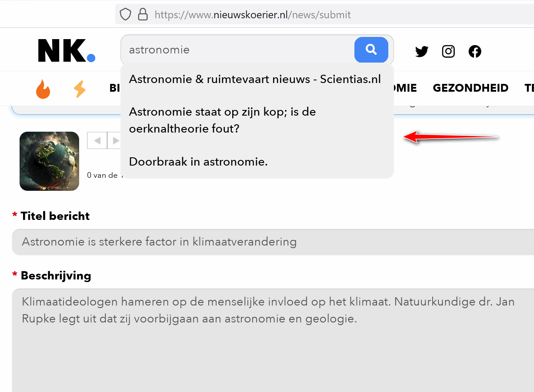Open the Twitter bird icon
This screenshot has height=392, width=534.
422,52
